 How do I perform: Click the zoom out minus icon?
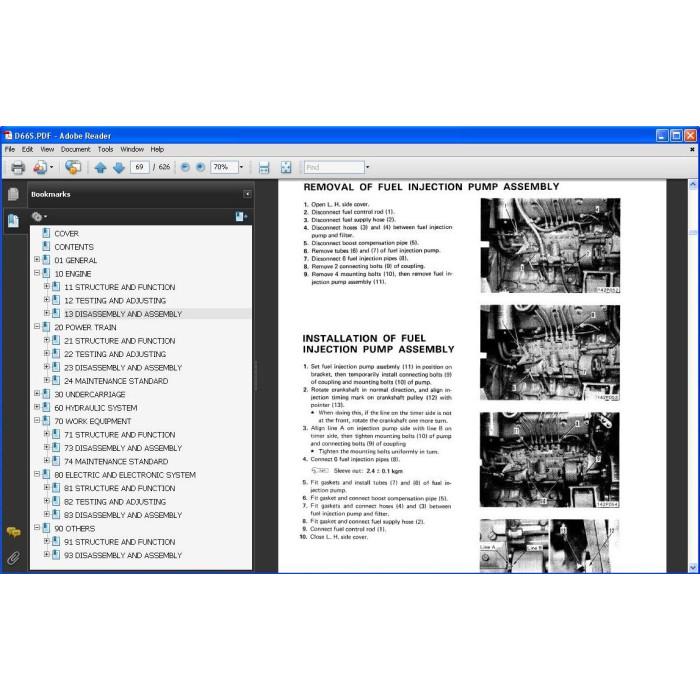click(185, 167)
